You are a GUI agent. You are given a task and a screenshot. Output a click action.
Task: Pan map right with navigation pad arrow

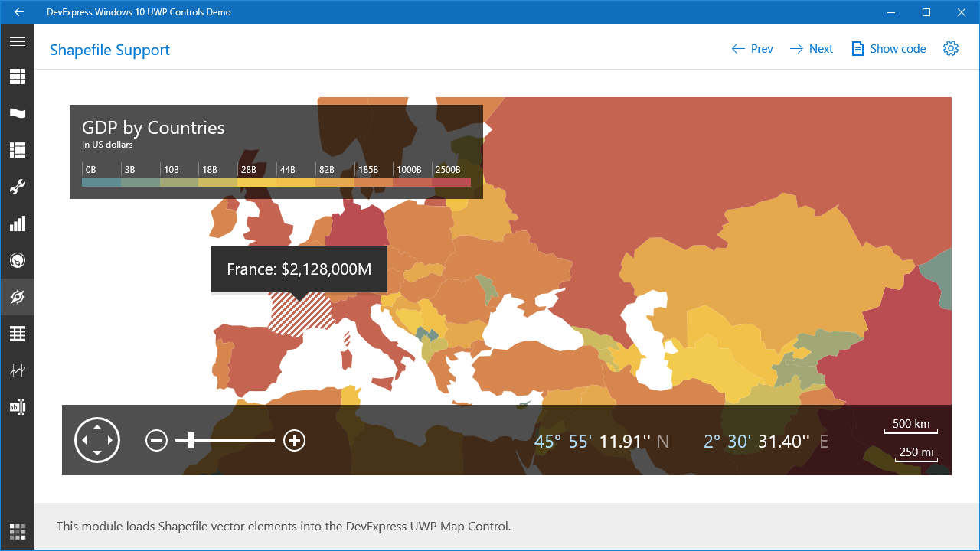point(110,440)
